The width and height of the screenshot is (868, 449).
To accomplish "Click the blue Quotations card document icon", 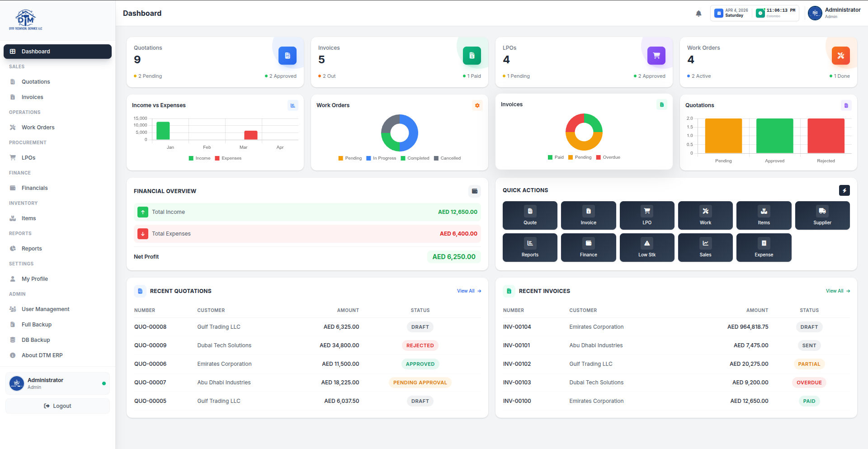I will click(x=288, y=56).
